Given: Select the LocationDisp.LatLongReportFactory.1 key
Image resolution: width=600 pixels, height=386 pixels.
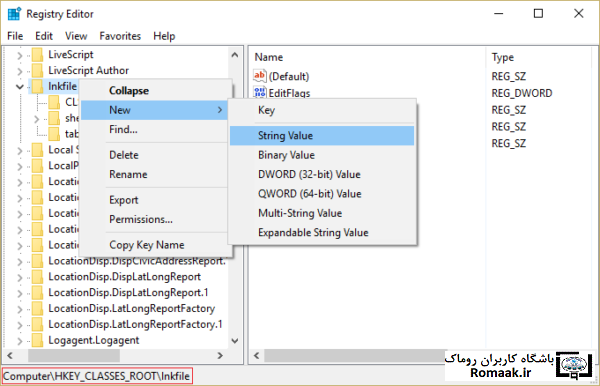Looking at the screenshot, I should pos(135,324).
